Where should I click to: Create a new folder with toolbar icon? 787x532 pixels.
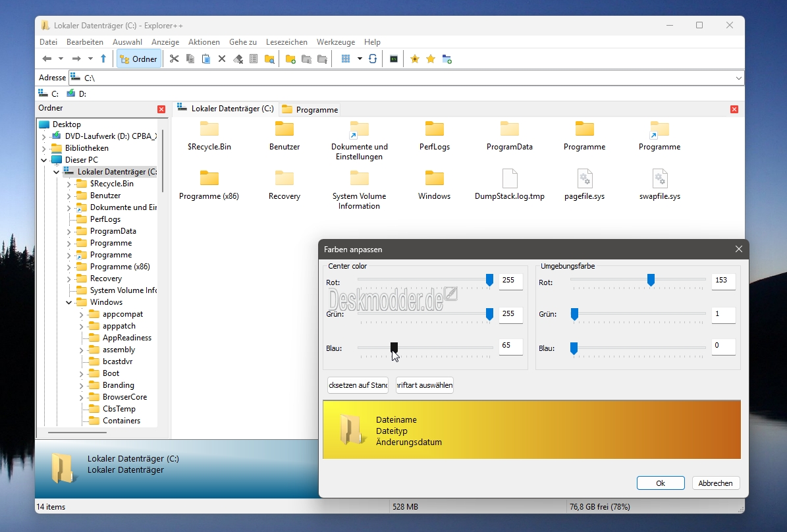(290, 59)
